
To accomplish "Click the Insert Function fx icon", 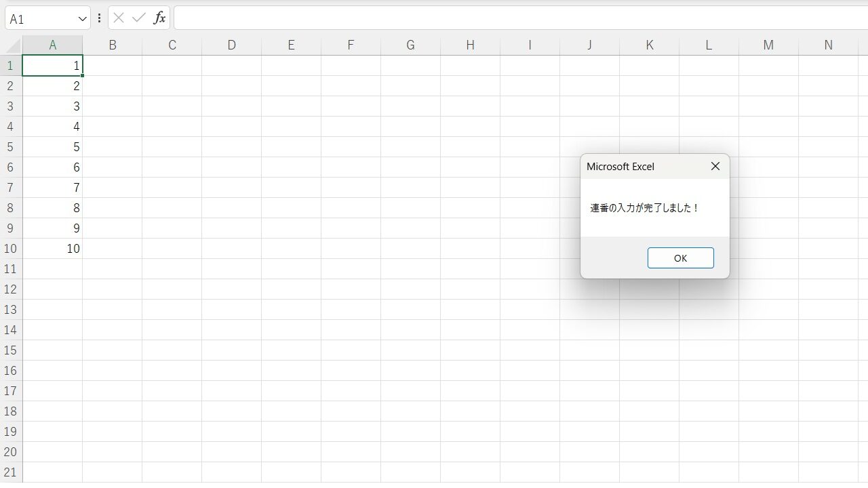I will [159, 18].
